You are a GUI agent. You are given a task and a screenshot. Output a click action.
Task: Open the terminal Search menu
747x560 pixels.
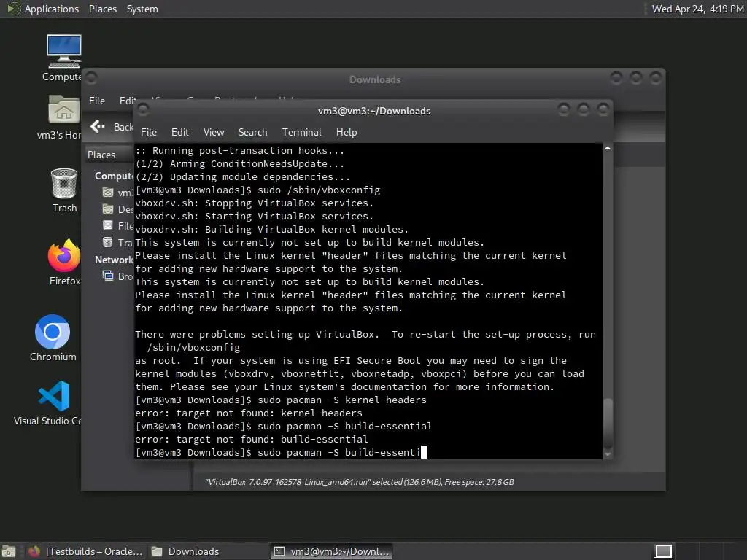[x=252, y=133]
